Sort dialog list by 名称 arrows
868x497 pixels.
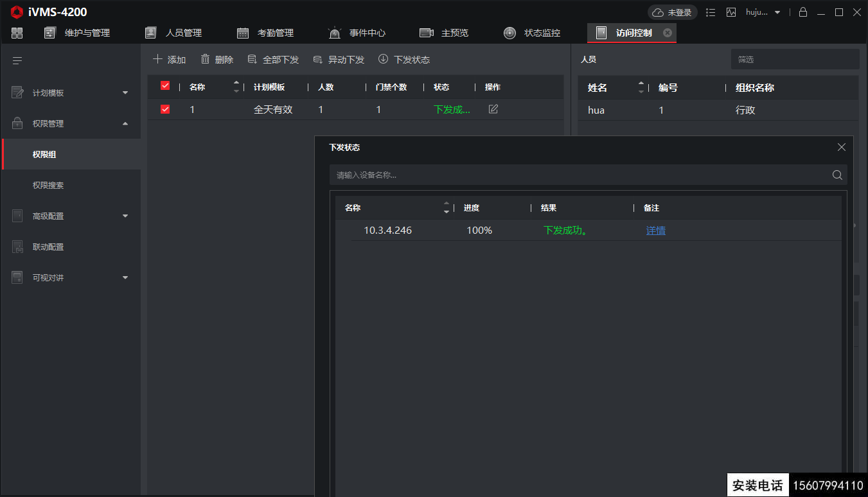pyautogui.click(x=447, y=208)
